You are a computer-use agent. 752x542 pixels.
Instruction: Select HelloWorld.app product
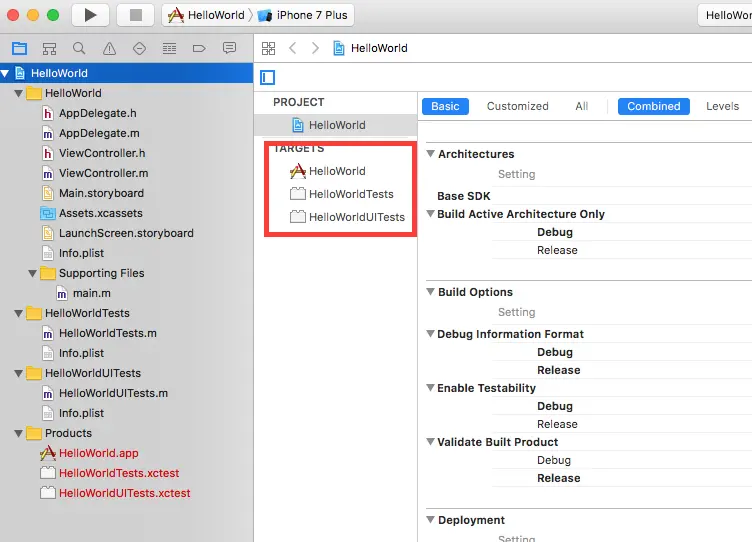click(x=98, y=453)
